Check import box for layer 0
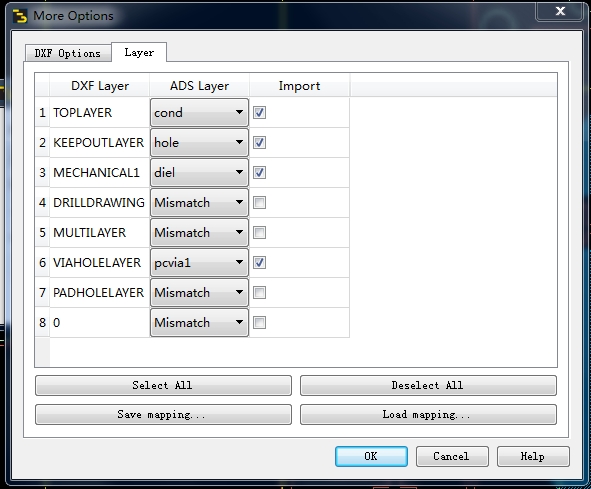This screenshot has height=489, width=591. (x=259, y=322)
